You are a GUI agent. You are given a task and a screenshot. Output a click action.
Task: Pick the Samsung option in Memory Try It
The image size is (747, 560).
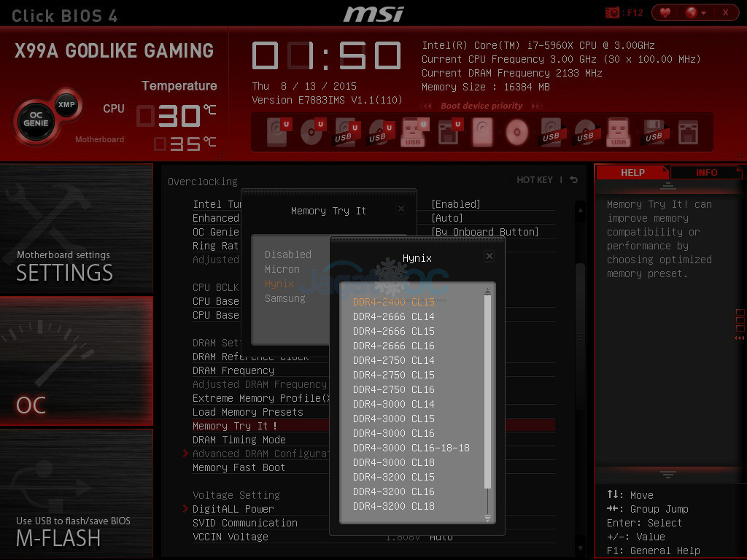pos(285,298)
